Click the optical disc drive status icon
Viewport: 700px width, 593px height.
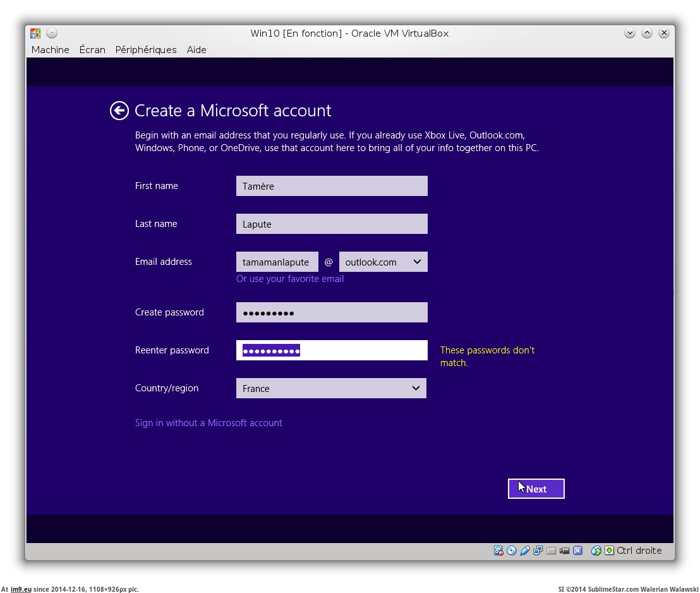(x=512, y=551)
